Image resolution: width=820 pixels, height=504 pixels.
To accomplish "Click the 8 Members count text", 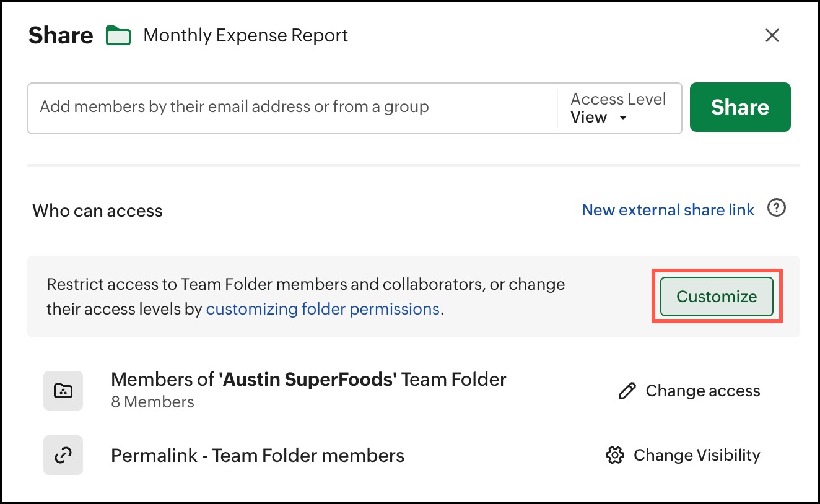I will 152,402.
